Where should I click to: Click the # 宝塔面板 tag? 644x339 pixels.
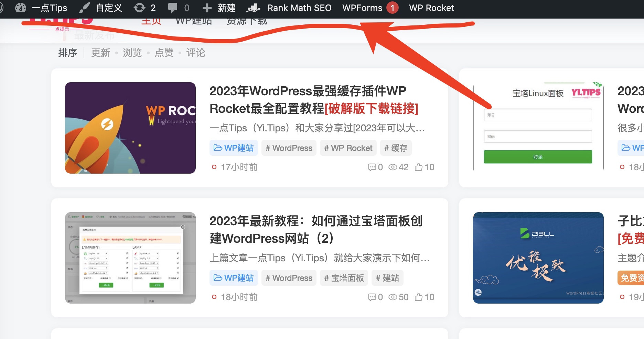[x=344, y=278]
